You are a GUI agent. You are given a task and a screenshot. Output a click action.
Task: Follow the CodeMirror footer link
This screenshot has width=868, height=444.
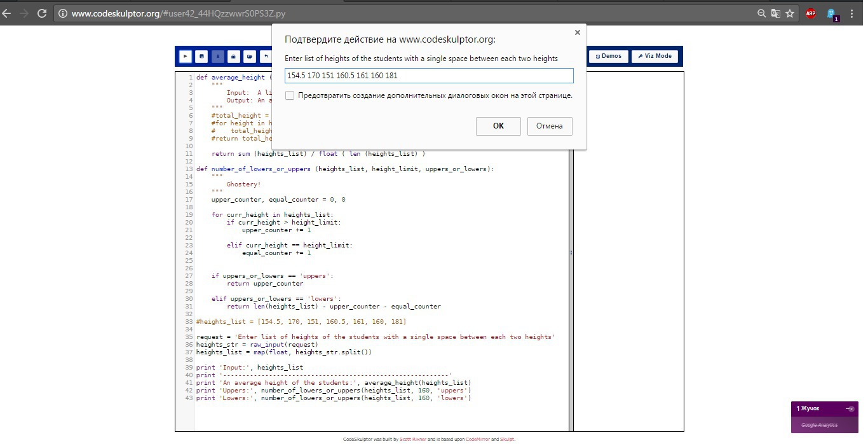click(x=477, y=440)
